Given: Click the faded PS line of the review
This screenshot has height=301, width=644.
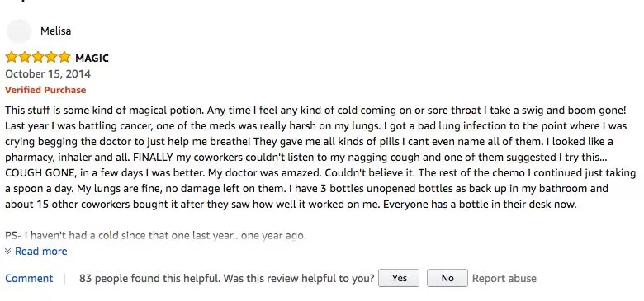Looking at the screenshot, I should click(x=156, y=236).
